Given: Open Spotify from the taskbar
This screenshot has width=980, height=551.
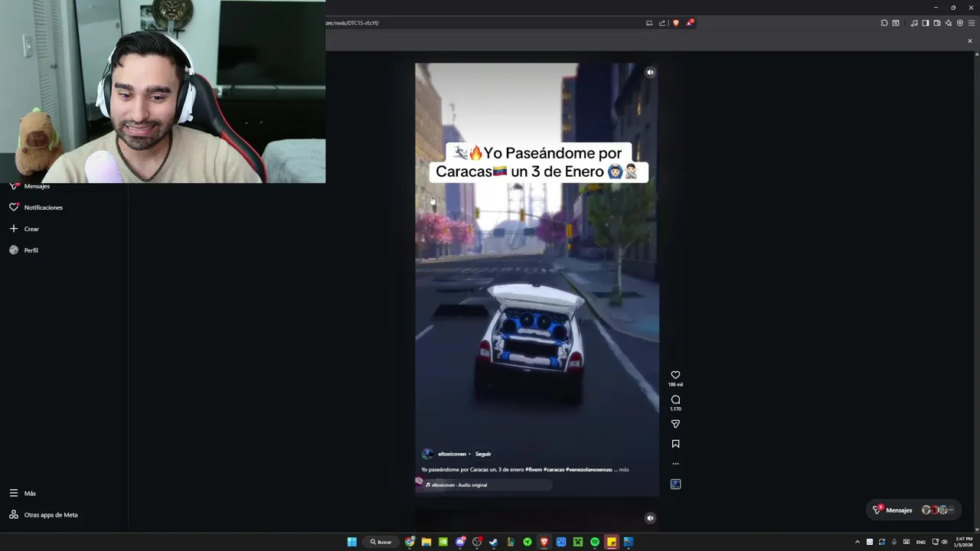Looking at the screenshot, I should (x=595, y=542).
